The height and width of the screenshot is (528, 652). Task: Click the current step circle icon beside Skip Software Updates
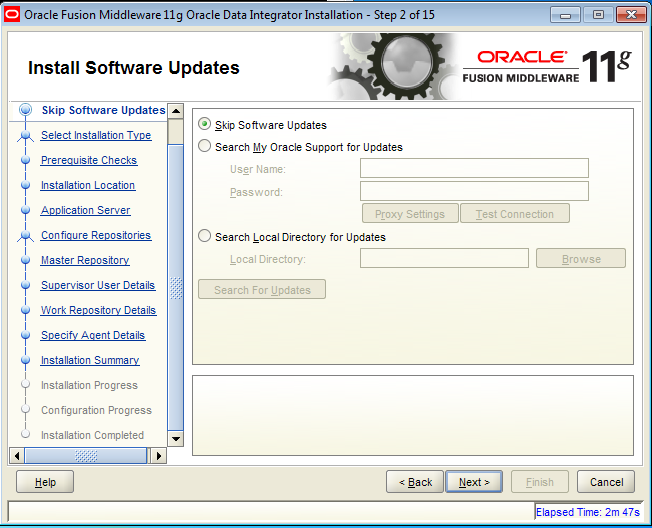click(x=26, y=110)
